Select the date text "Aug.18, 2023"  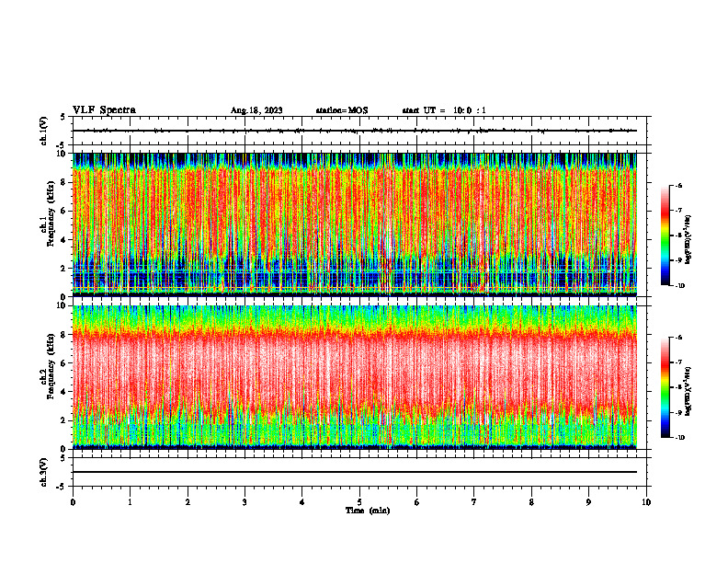coord(256,110)
